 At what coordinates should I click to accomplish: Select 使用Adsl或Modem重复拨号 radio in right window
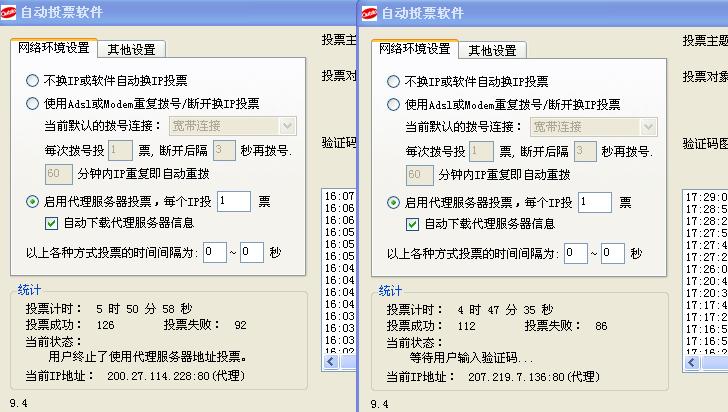coord(393,104)
